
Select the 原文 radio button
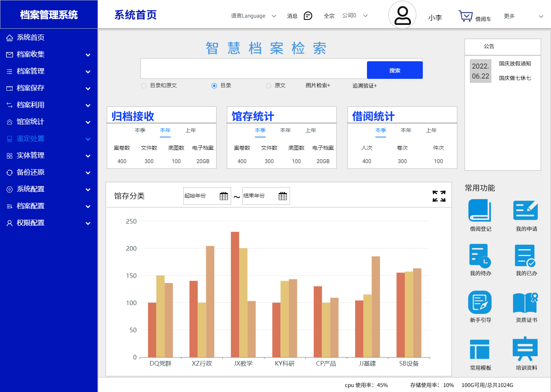pyautogui.click(x=269, y=86)
